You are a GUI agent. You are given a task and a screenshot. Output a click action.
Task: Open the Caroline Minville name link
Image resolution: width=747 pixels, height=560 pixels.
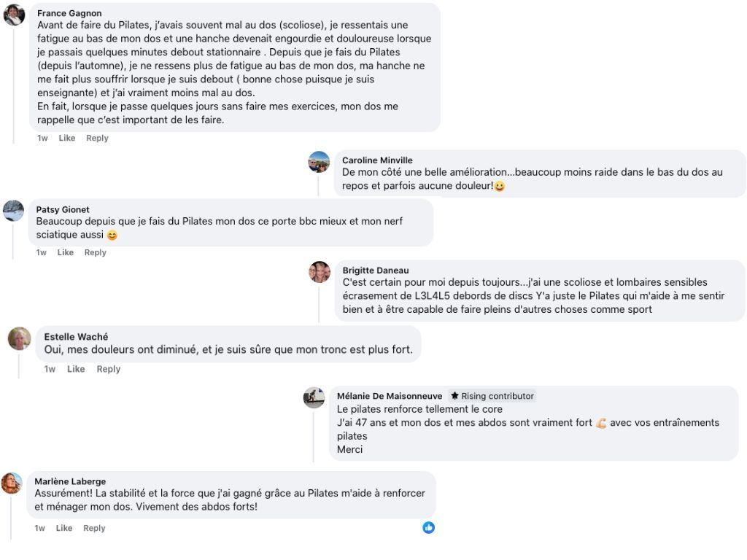377,160
